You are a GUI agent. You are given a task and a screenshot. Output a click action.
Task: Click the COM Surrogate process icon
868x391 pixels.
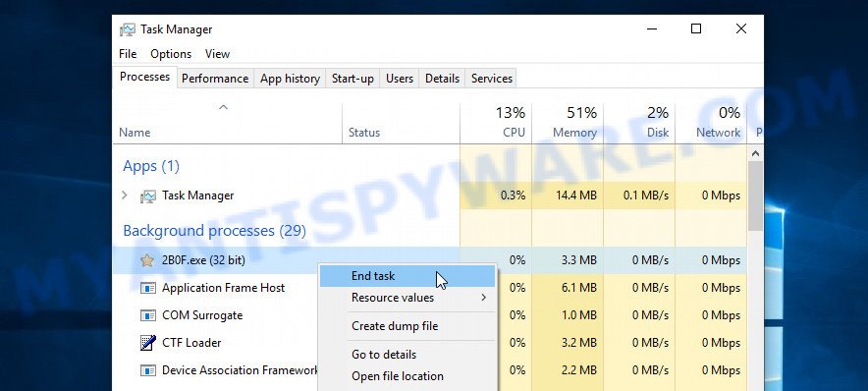point(148,315)
